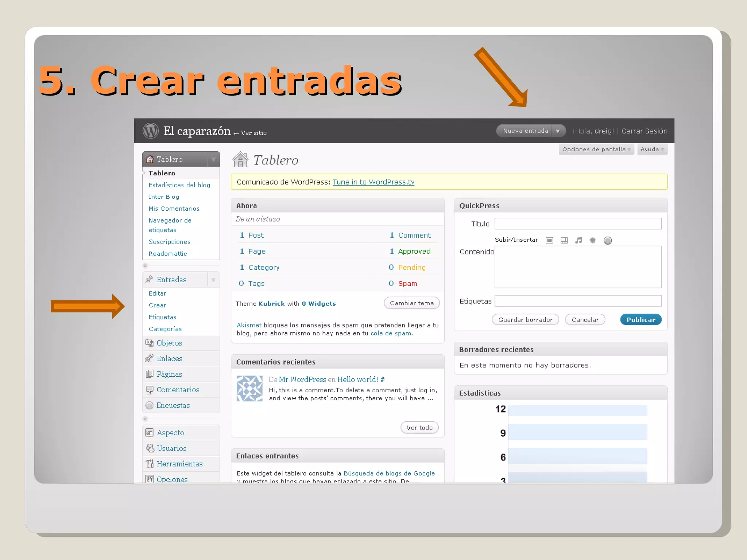This screenshot has height=560, width=747.
Task: Click the Opciones settings icon
Action: coord(149,479)
